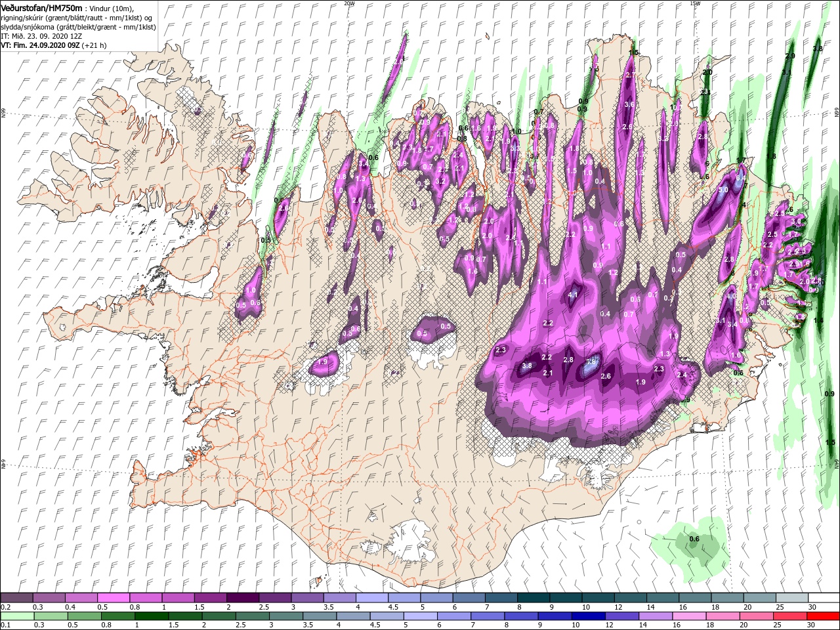Screen dimensions: 840x630
Task: Pick the darkest green swatch between 1 and 1.5, bottom legend
Action: 152,617
